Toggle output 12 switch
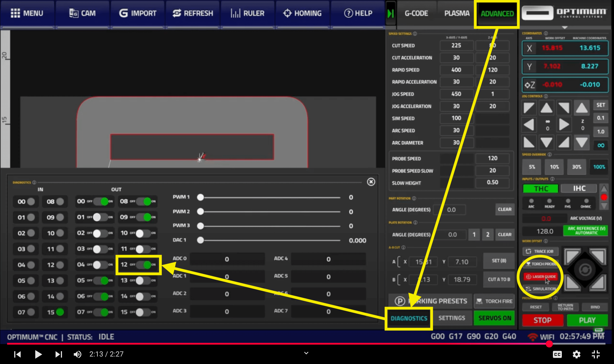This screenshot has width=614, height=364. pos(144,264)
